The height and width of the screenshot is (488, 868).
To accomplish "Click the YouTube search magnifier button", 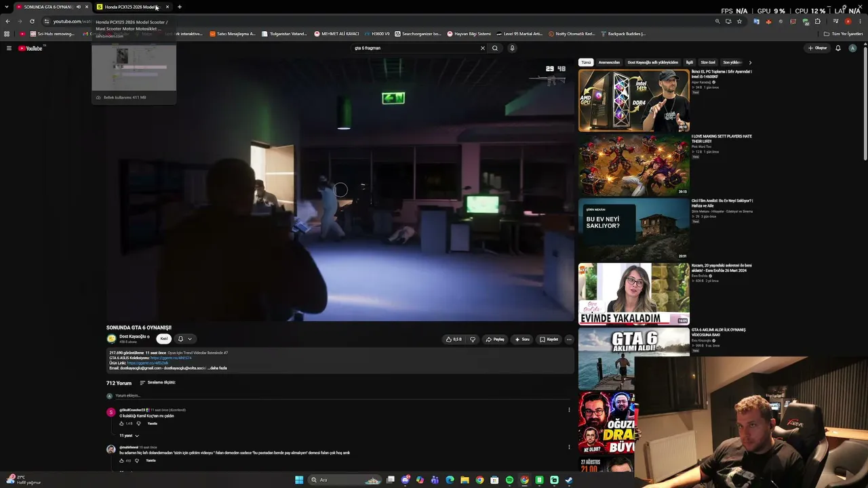I will [x=495, y=48].
